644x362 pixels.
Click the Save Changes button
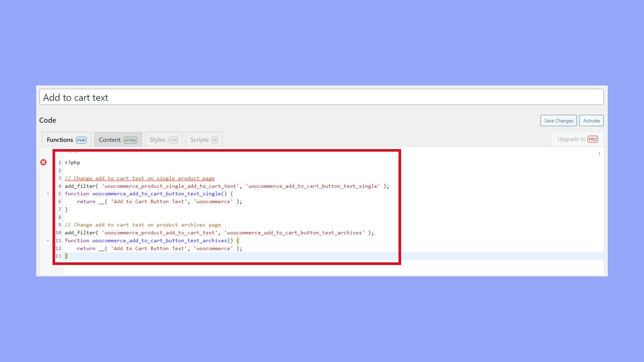[x=558, y=120]
